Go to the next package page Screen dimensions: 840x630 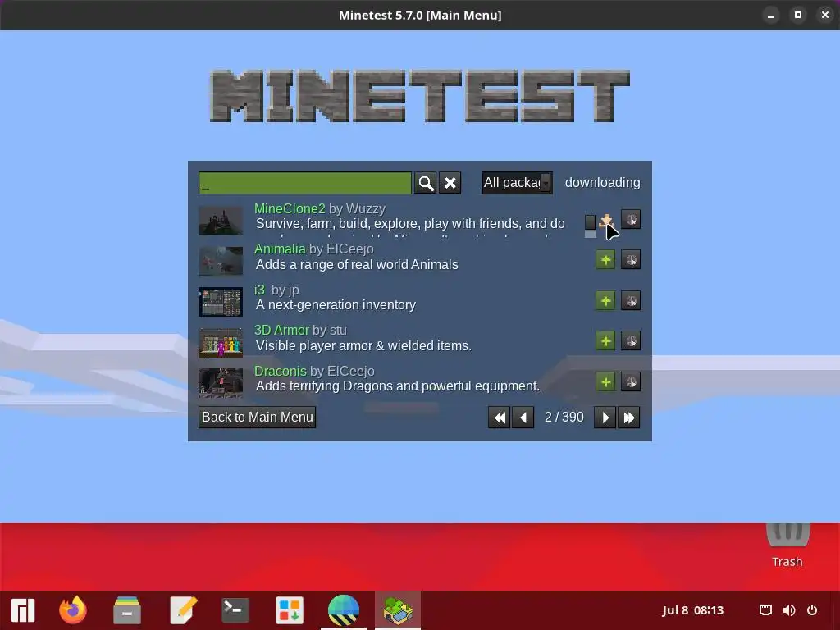point(605,418)
